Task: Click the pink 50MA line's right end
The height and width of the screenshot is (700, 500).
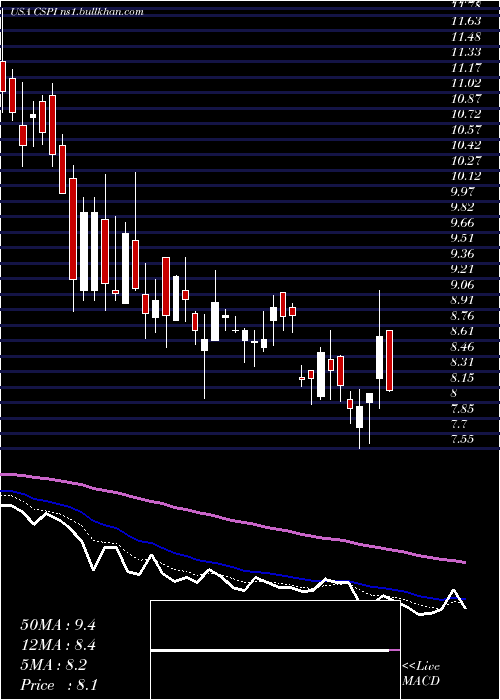Action: (x=464, y=562)
